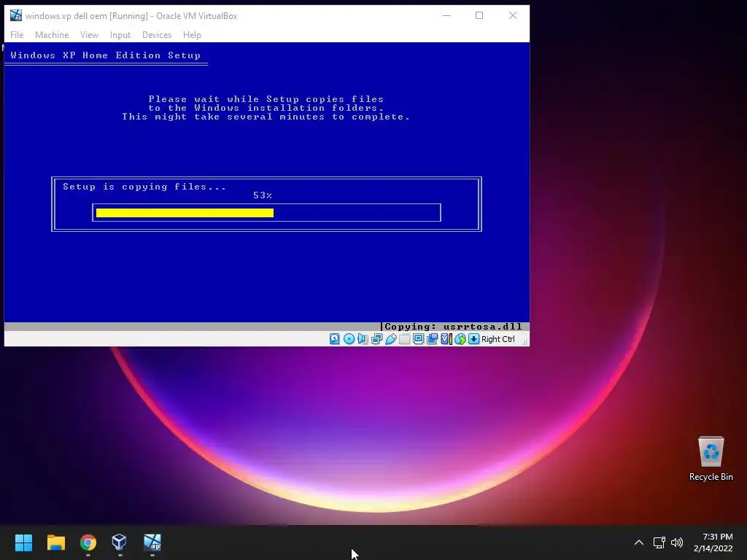Click the resize grip of the VirtualBox window
Viewport: 747px width, 560px height.
pyautogui.click(x=525, y=341)
